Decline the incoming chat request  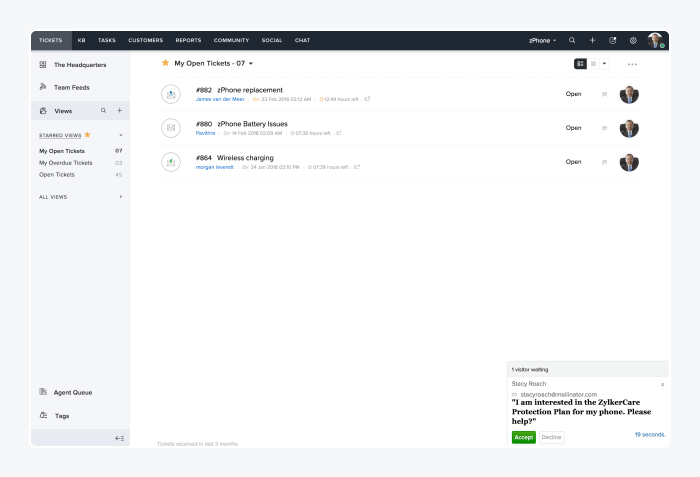[551, 437]
